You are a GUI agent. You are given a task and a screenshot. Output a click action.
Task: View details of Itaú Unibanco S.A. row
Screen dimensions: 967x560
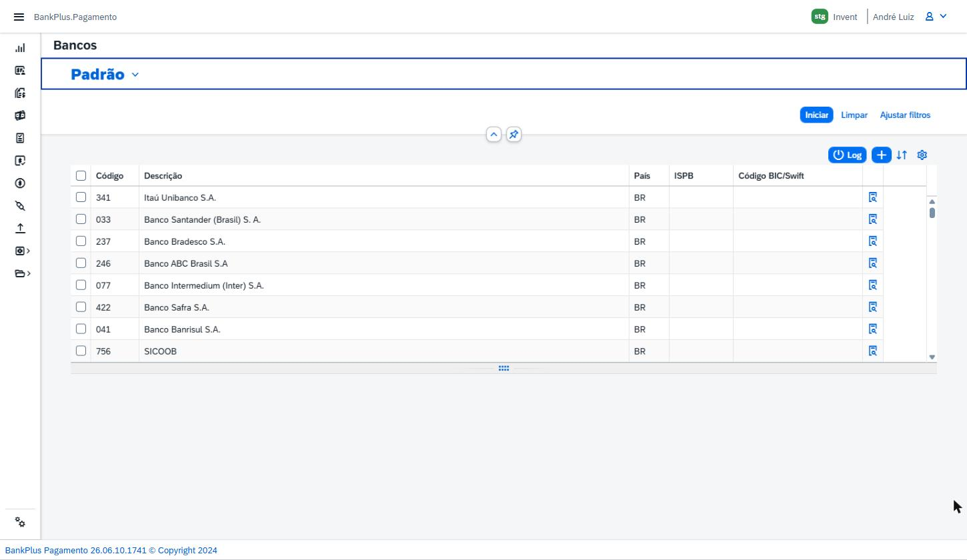click(872, 197)
